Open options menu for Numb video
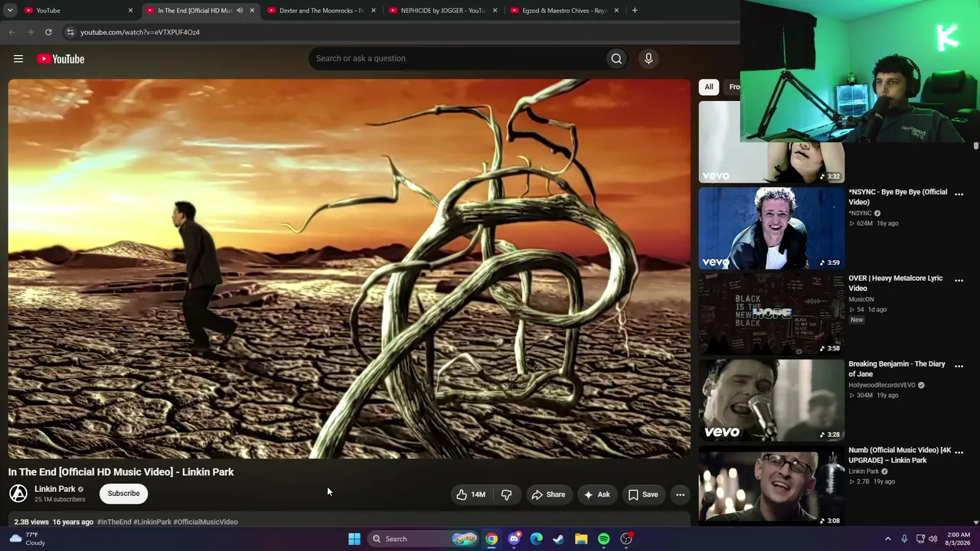The height and width of the screenshot is (551, 980). point(959,453)
